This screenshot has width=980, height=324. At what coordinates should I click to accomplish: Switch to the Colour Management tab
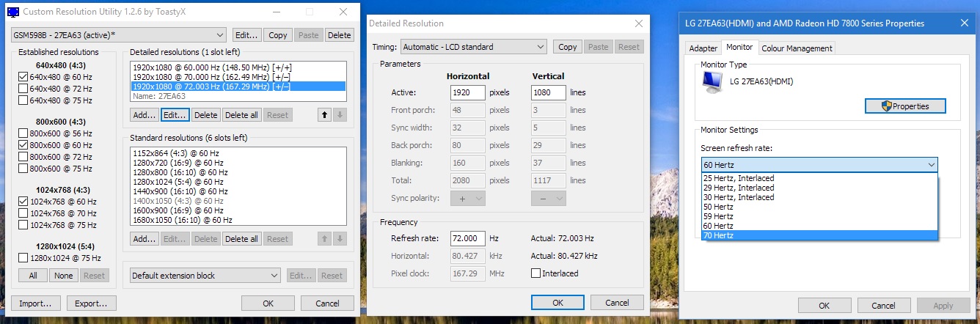pos(797,48)
